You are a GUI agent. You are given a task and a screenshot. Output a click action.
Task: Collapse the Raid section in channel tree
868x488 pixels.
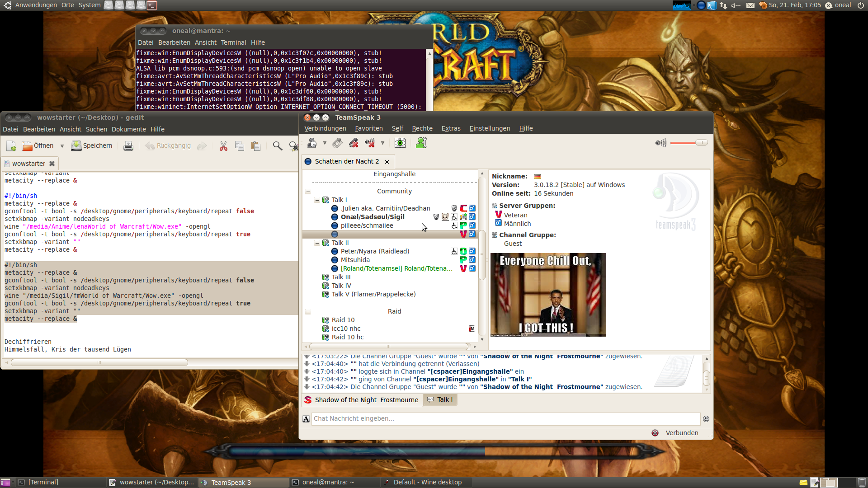[308, 312]
